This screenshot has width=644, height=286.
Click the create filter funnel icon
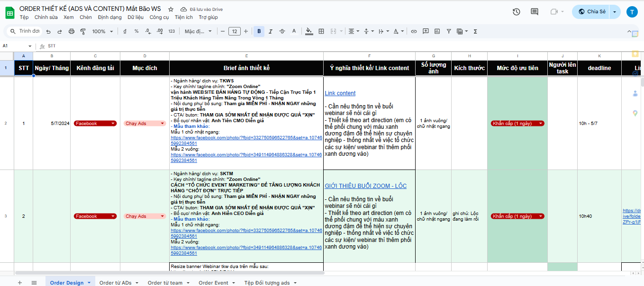[448, 31]
